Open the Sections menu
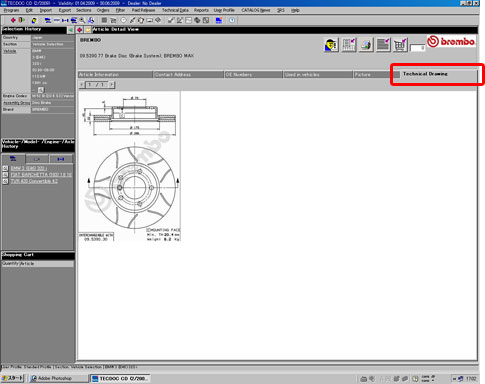The image size is (485, 384). [83, 10]
